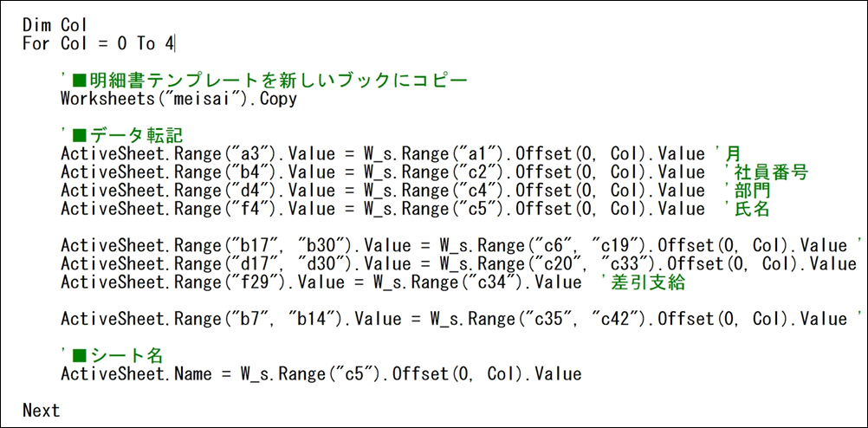Click the Range("d4") assignment line
The width and height of the screenshot is (868, 428).
pyautogui.click(x=381, y=191)
